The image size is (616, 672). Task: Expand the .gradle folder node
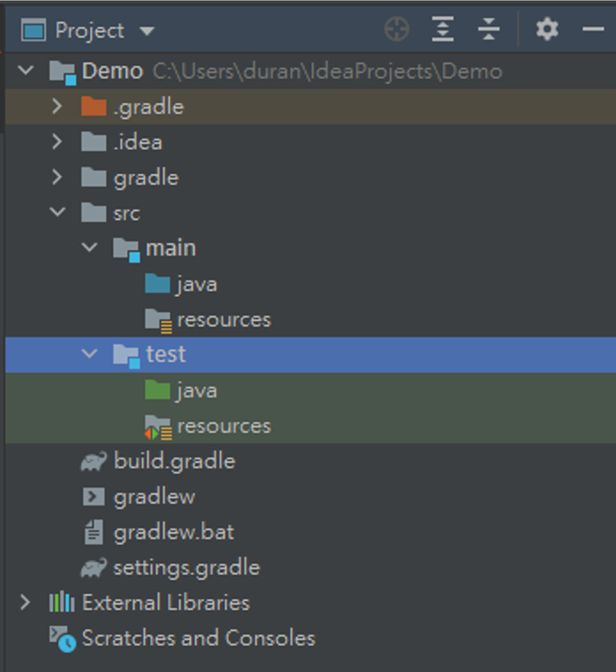coord(58,106)
